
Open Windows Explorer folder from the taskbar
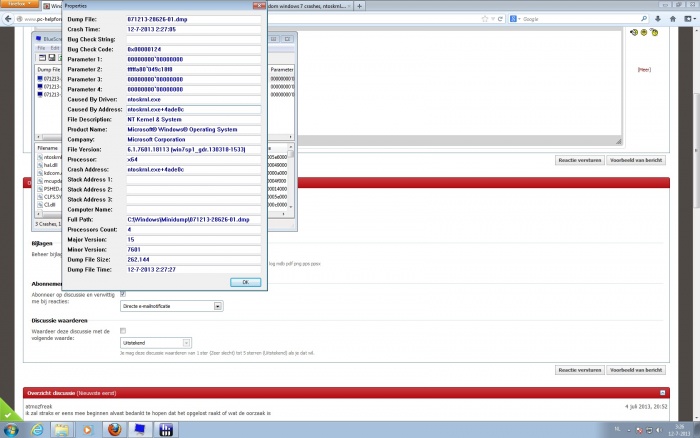[62, 430]
